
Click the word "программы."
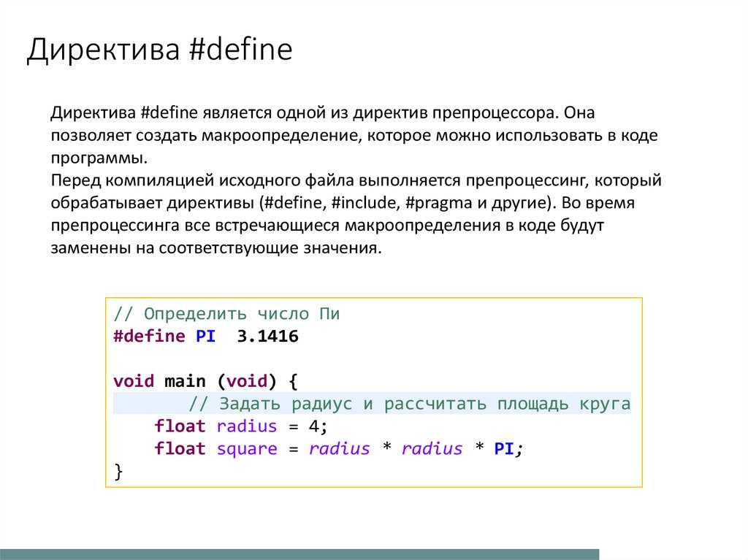pos(99,158)
